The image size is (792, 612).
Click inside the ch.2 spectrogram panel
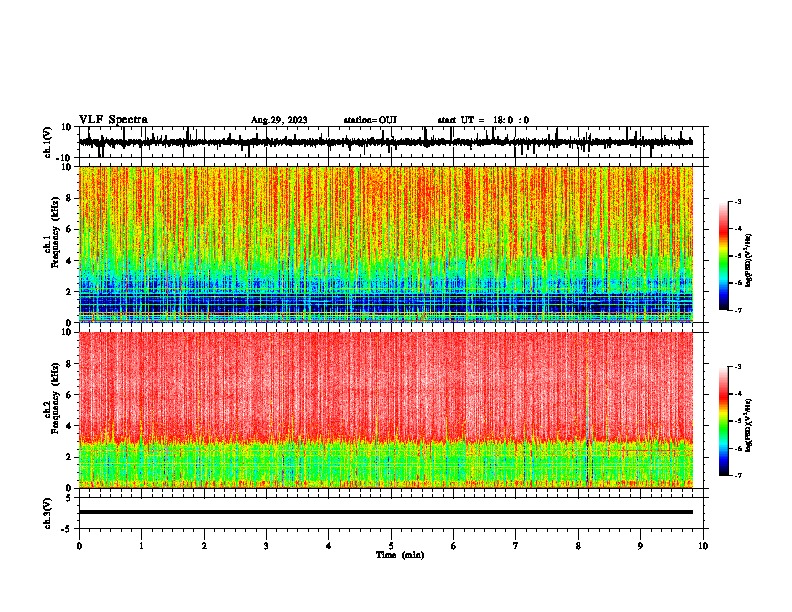click(386, 410)
